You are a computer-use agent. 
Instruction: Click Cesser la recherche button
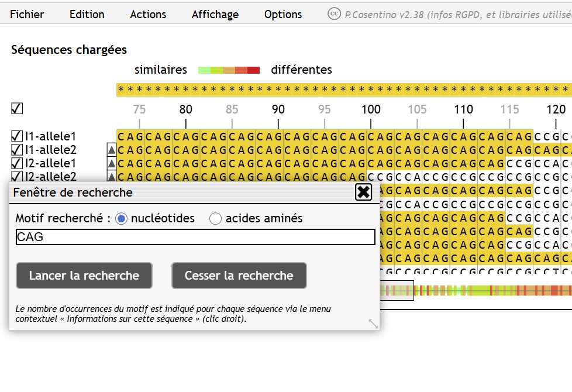239,276
